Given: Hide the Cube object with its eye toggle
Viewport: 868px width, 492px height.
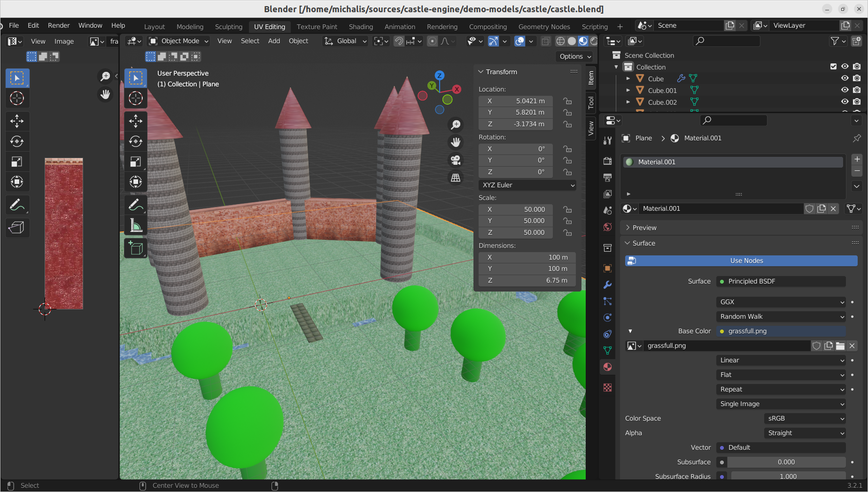Looking at the screenshot, I should [x=845, y=78].
